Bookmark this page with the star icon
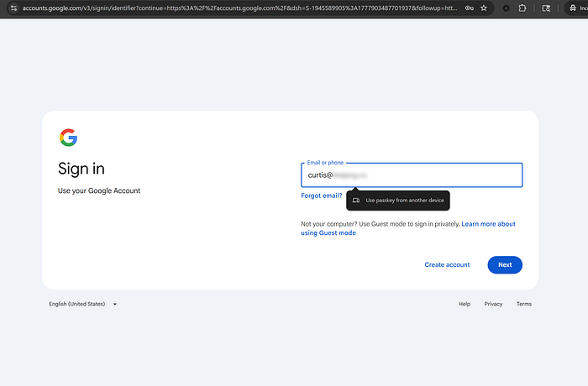The height and width of the screenshot is (386, 588). coord(484,8)
